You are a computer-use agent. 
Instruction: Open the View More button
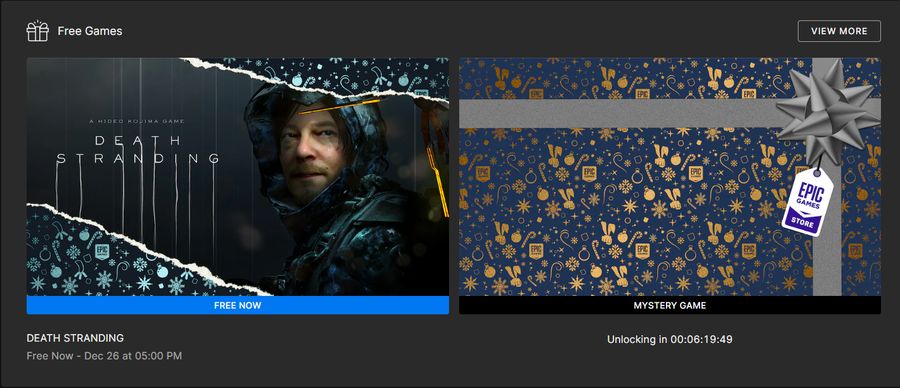(839, 31)
